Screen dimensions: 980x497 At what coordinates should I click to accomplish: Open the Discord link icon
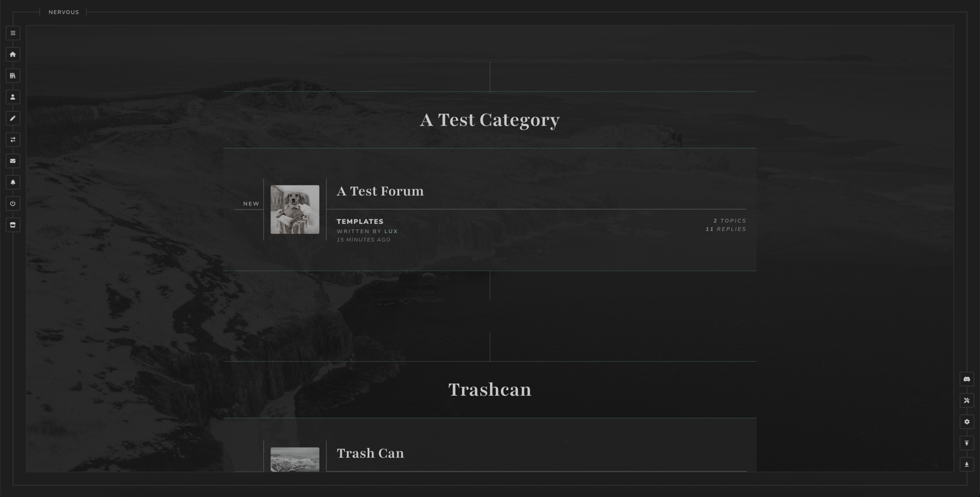coord(967,379)
